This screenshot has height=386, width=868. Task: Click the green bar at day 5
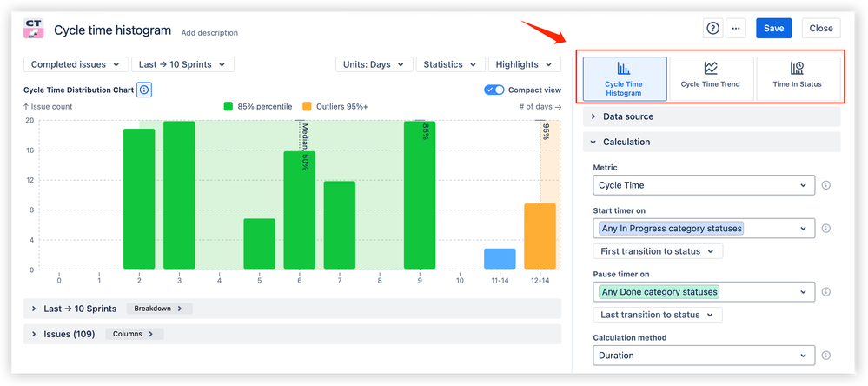point(259,244)
